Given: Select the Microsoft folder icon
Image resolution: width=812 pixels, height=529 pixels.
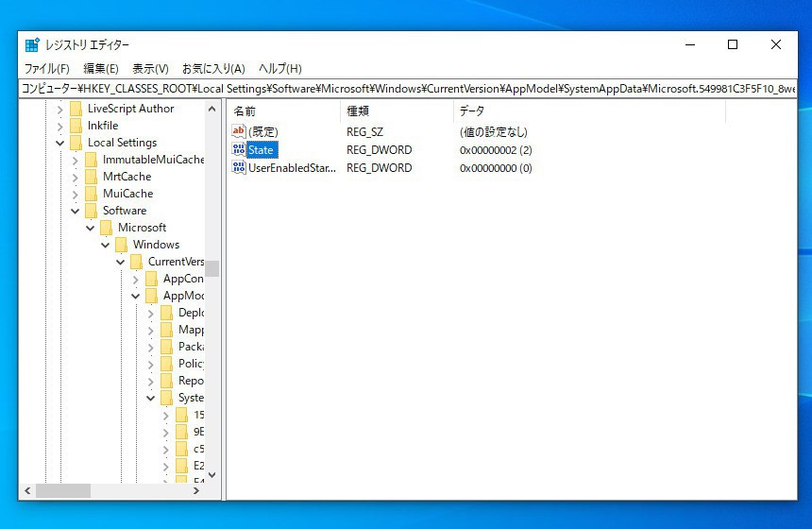Looking at the screenshot, I should [106, 228].
